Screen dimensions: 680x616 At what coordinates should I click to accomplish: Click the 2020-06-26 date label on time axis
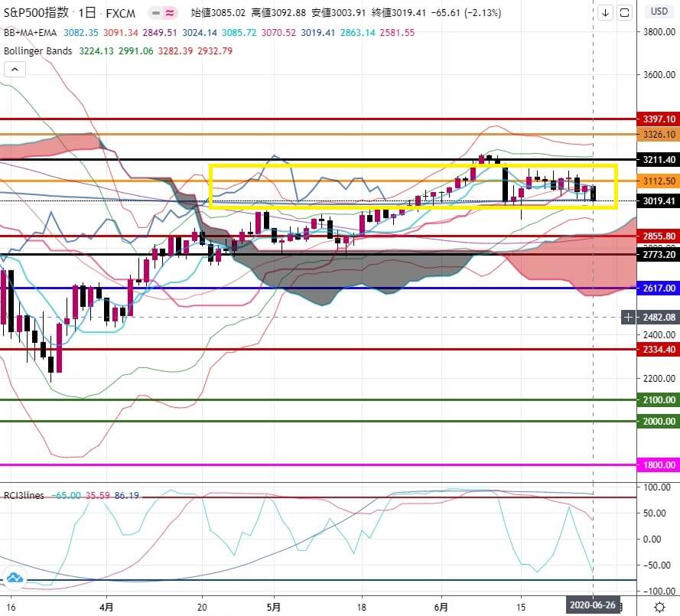[x=592, y=605]
